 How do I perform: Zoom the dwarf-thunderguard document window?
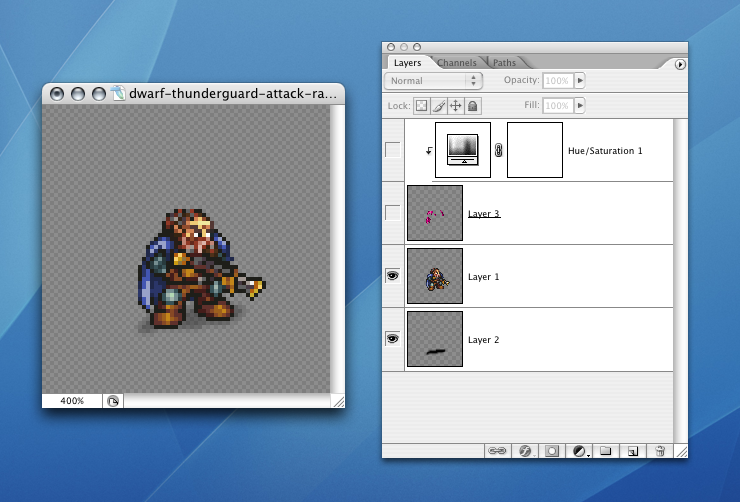tap(98, 94)
